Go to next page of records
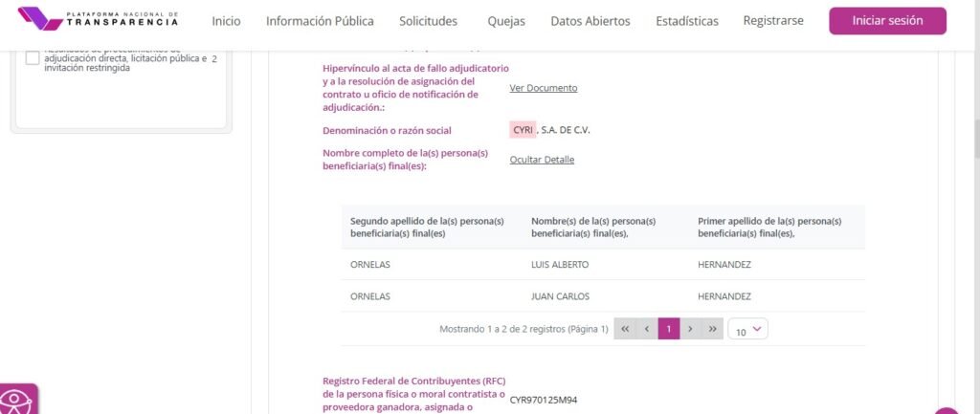This screenshot has height=414, width=980. click(x=690, y=329)
